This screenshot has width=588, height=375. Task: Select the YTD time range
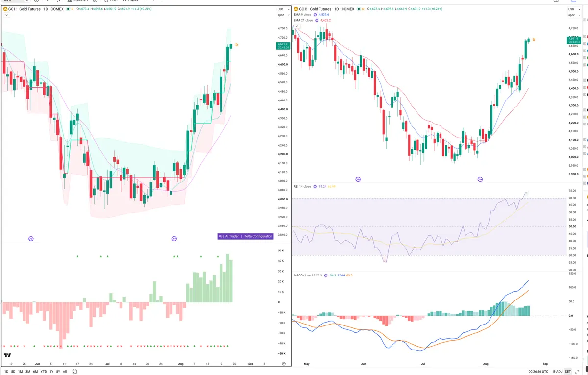pyautogui.click(x=43, y=372)
